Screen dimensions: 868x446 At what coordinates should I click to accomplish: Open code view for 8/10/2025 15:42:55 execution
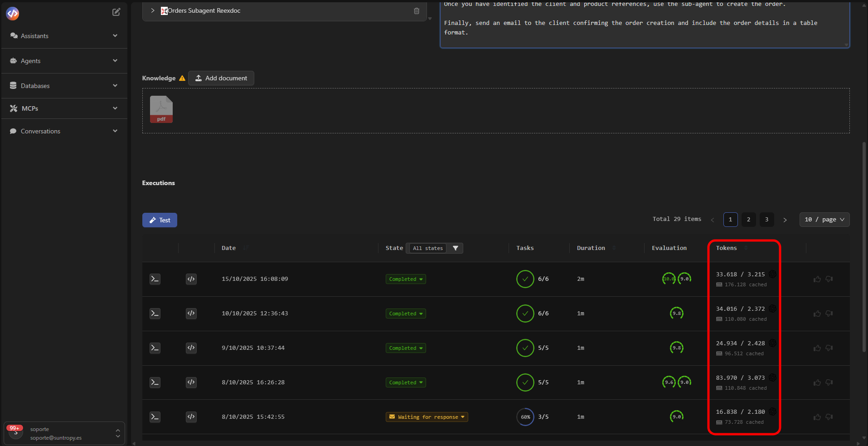tap(191, 417)
